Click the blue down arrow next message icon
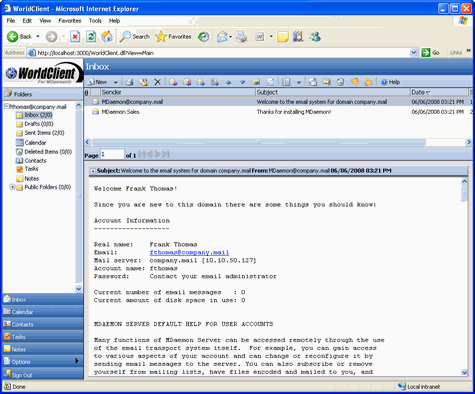This screenshot has width=475, height=394. point(242,82)
